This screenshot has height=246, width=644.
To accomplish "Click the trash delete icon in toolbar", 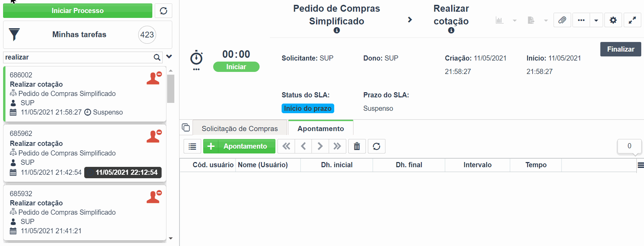I will pos(357,146).
